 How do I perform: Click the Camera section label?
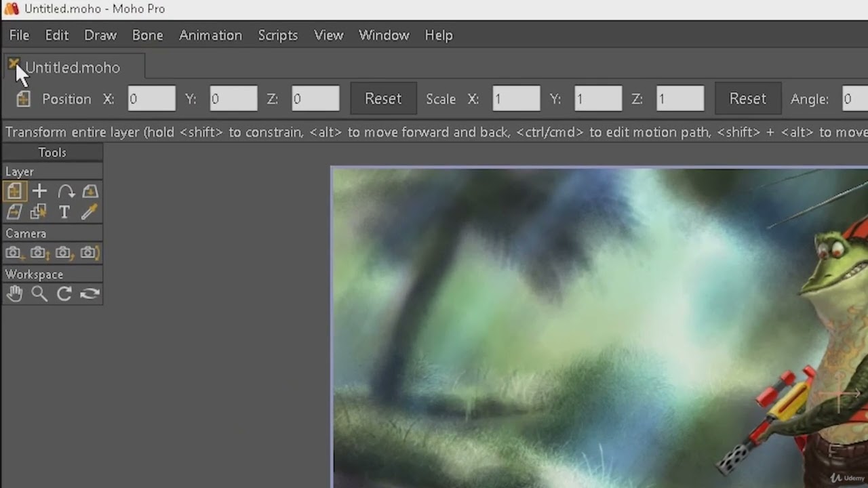(26, 234)
